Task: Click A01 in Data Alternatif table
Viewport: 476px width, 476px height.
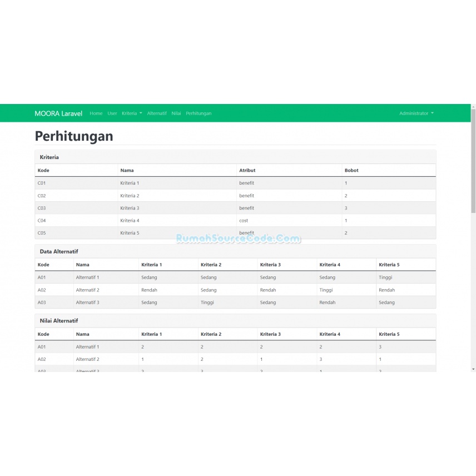Action: click(x=42, y=277)
